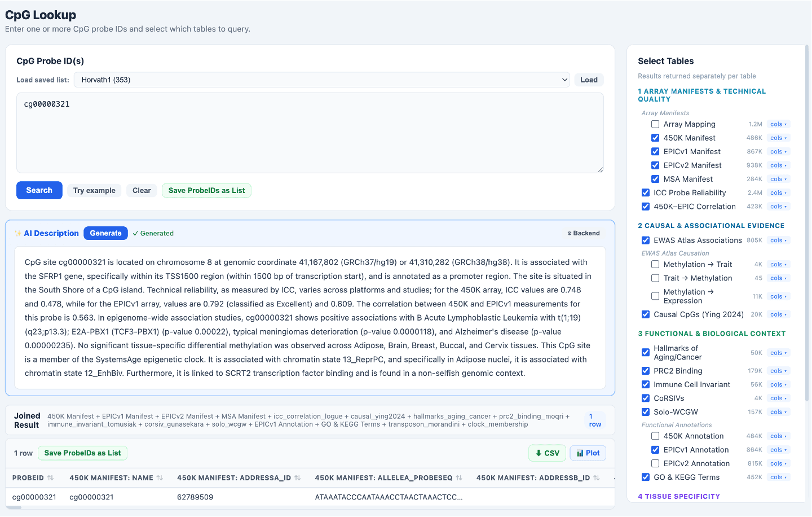The width and height of the screenshot is (812, 517).
Task: Sort by 450K Manifest: AddressB_ID icon
Action: [597, 478]
